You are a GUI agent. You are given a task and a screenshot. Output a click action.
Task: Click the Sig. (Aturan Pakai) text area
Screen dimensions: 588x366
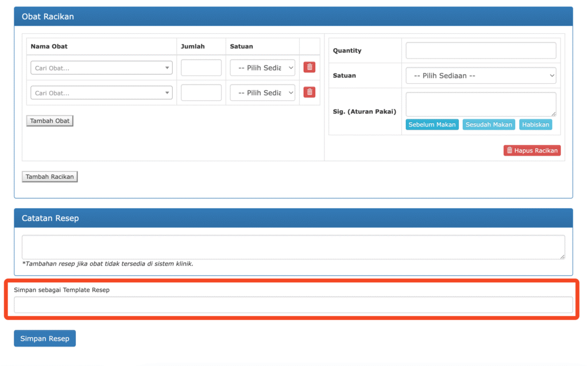(481, 104)
